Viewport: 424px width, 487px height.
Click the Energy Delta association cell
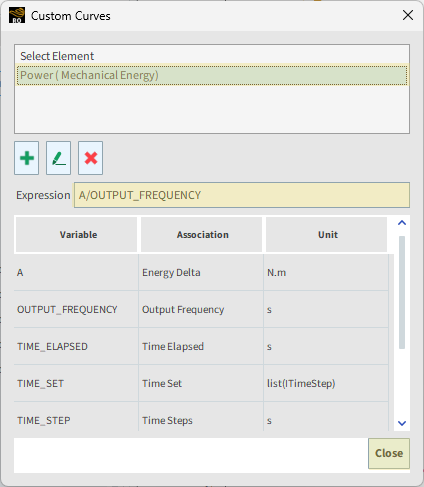[201, 272]
